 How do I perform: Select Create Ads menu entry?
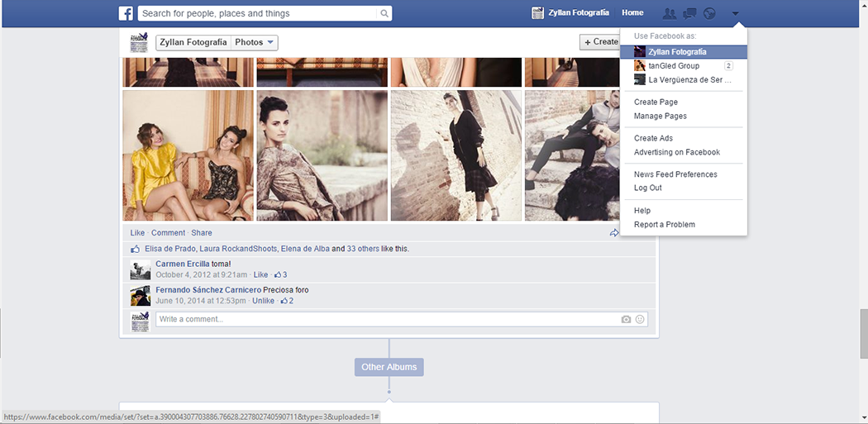point(653,138)
